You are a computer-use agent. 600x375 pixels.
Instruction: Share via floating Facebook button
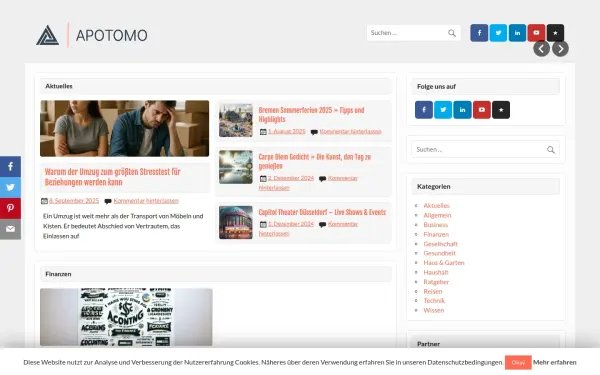click(x=10, y=166)
